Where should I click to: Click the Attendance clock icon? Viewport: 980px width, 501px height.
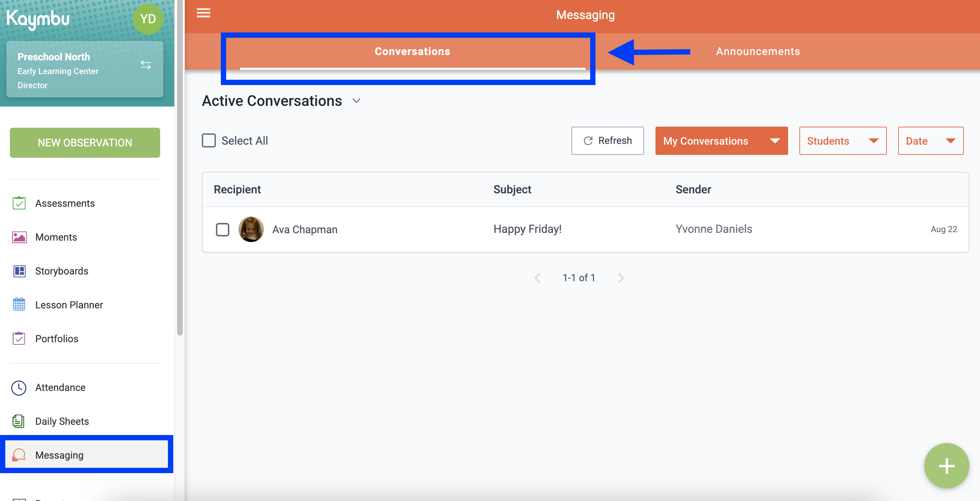tap(19, 388)
